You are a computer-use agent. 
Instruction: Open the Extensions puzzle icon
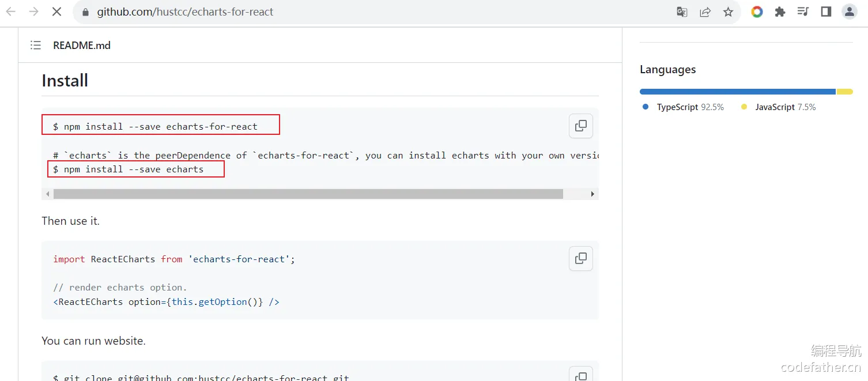(x=780, y=12)
